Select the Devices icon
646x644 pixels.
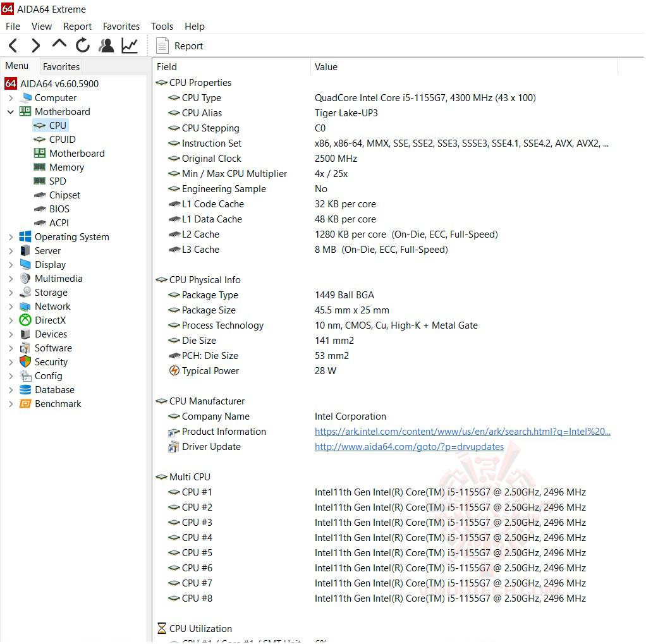pos(25,334)
